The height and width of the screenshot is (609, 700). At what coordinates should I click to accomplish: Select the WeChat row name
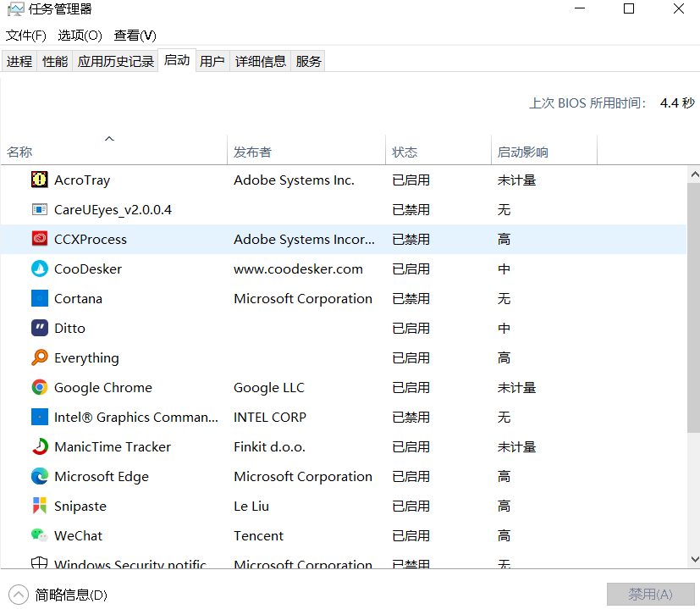coord(78,535)
